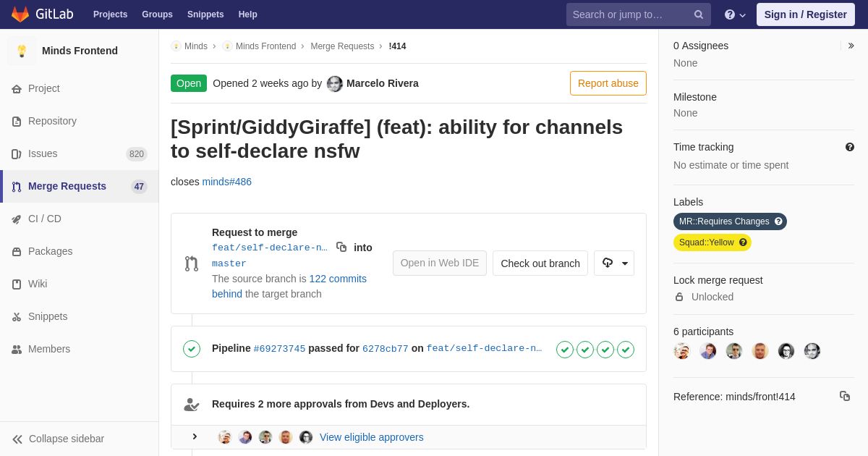Collapse the right sidebar with the double chevron
868x456 pixels.
click(x=851, y=46)
